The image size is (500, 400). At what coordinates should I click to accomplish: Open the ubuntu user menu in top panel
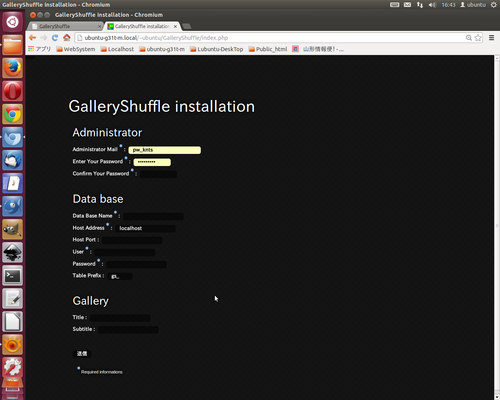pos(473,5)
